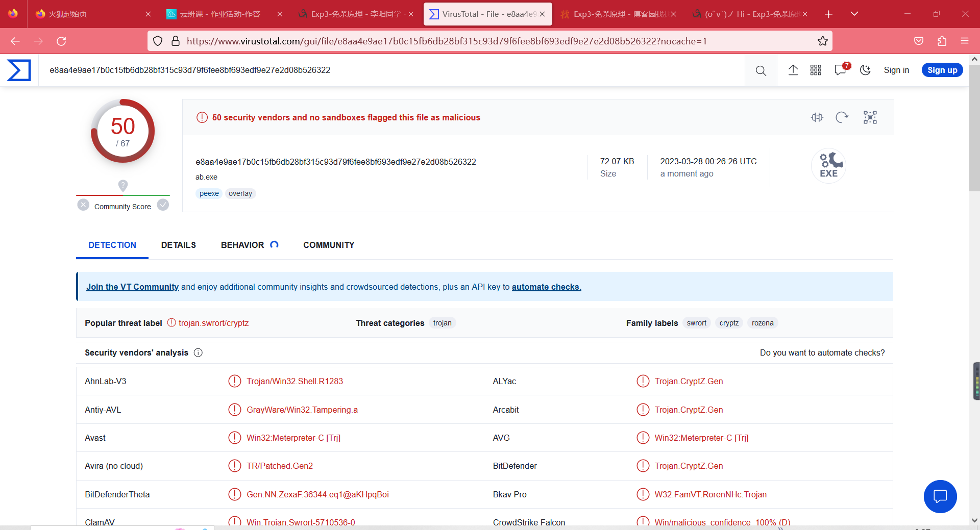Image resolution: width=980 pixels, height=530 pixels.
Task: Click the Do you want to automate checks? text
Action: (x=822, y=352)
